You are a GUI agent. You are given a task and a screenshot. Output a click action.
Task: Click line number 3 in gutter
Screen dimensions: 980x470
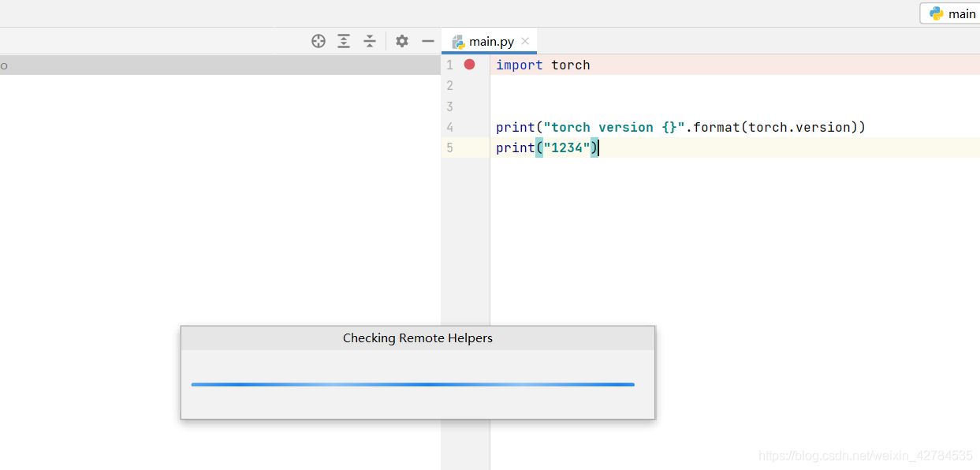(x=449, y=106)
